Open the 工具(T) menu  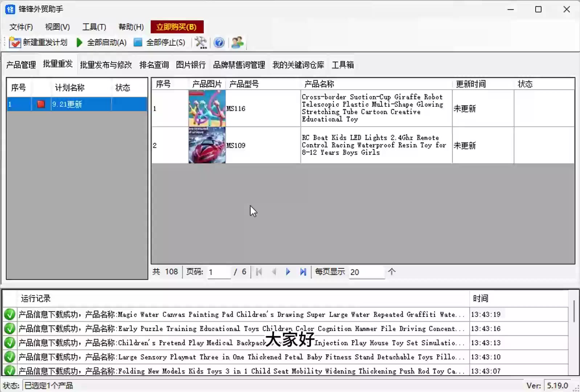(x=94, y=27)
